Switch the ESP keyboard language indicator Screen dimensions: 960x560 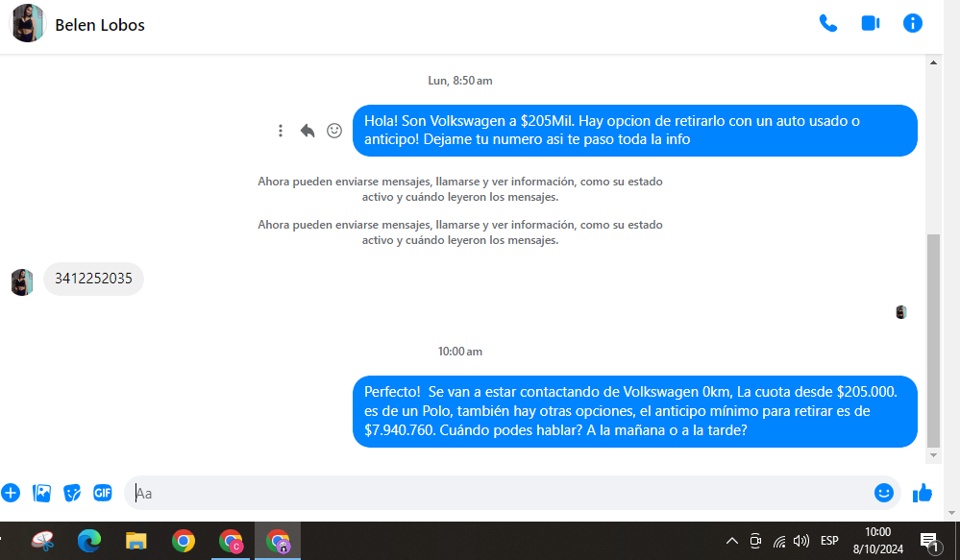click(829, 541)
